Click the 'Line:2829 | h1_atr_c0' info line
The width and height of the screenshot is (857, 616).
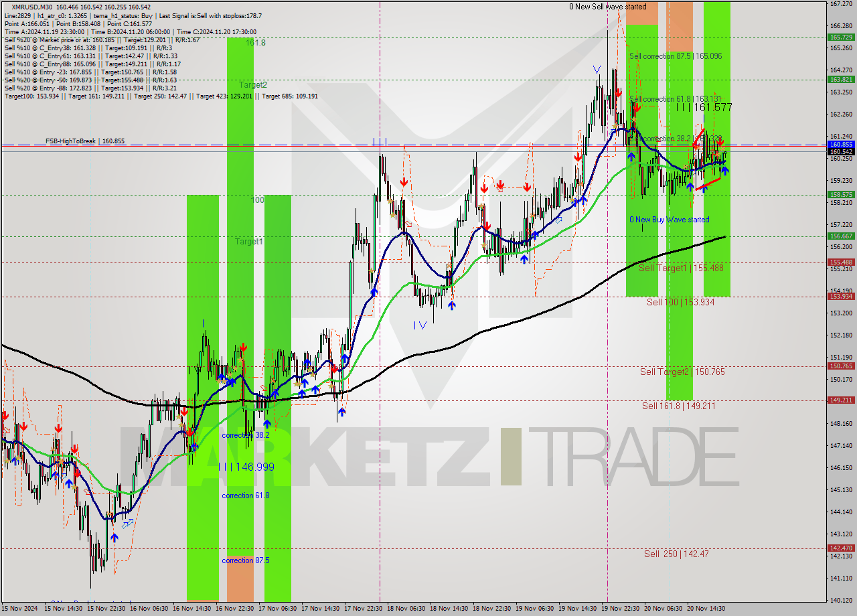coord(133,15)
